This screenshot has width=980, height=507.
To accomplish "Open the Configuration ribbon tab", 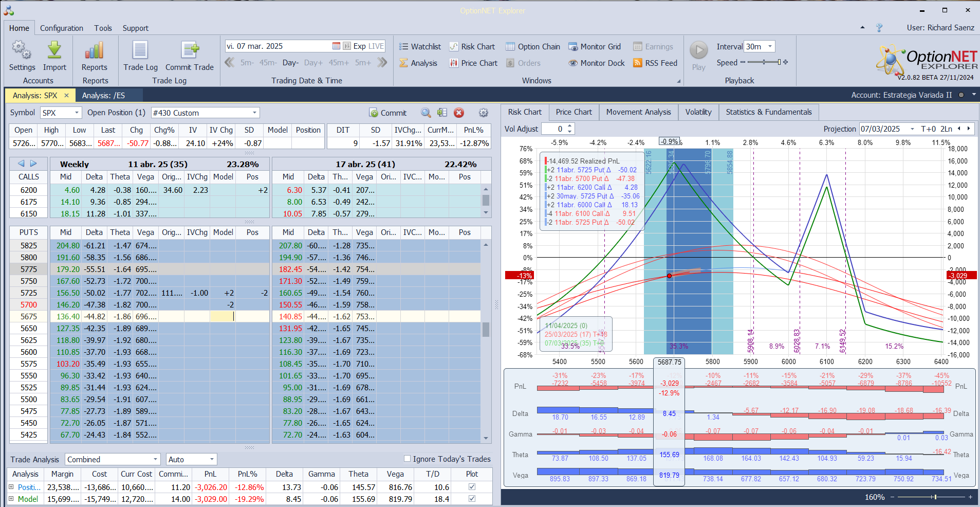I will pos(62,28).
